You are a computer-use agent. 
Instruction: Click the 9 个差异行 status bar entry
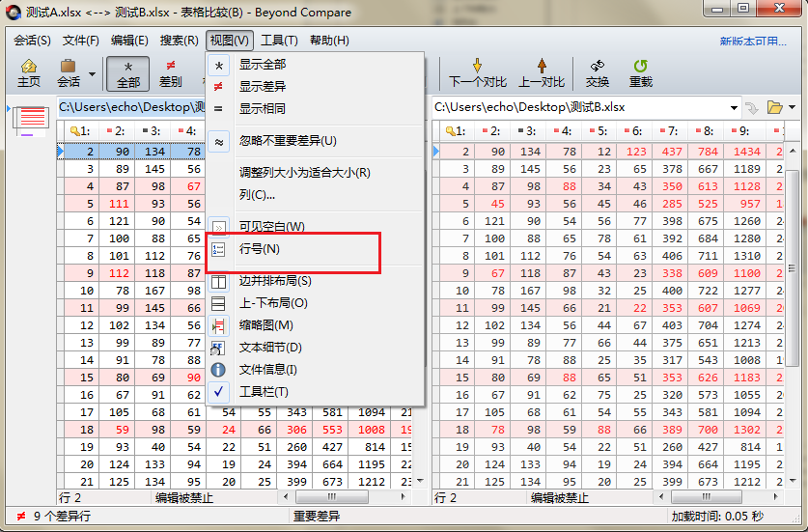55,516
